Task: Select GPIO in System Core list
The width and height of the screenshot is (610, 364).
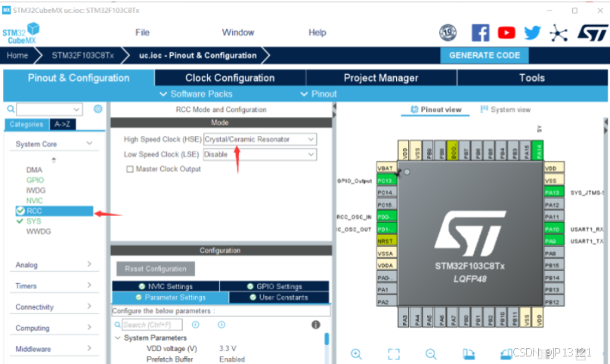Action: click(35, 180)
